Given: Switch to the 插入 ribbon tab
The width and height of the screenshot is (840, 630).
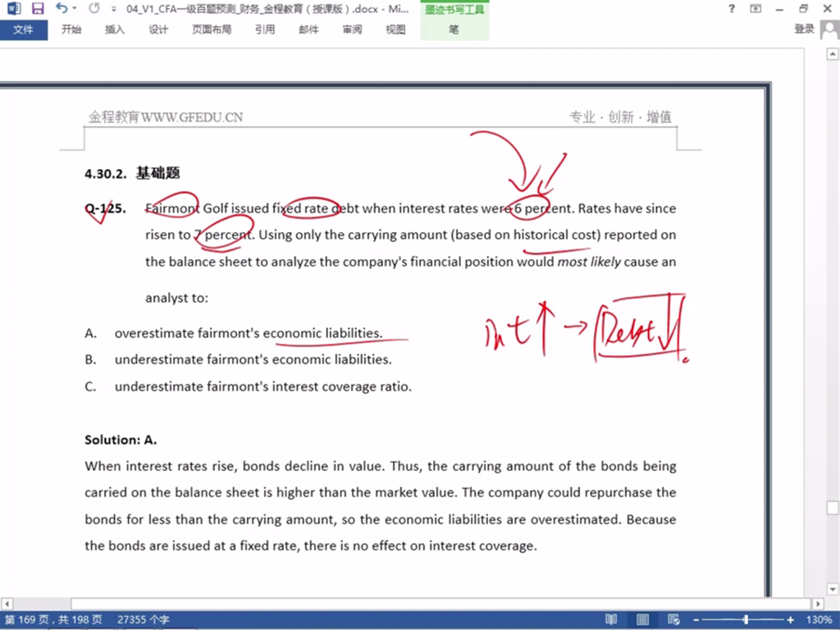Looking at the screenshot, I should 115,30.
